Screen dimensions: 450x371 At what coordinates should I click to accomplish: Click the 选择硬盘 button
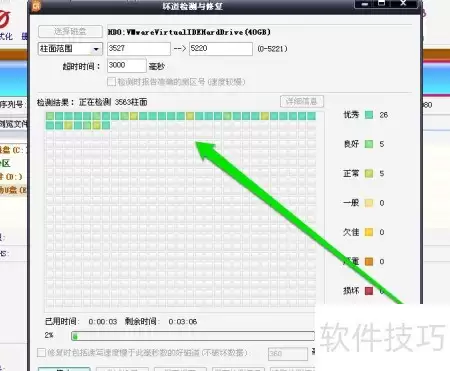click(70, 31)
